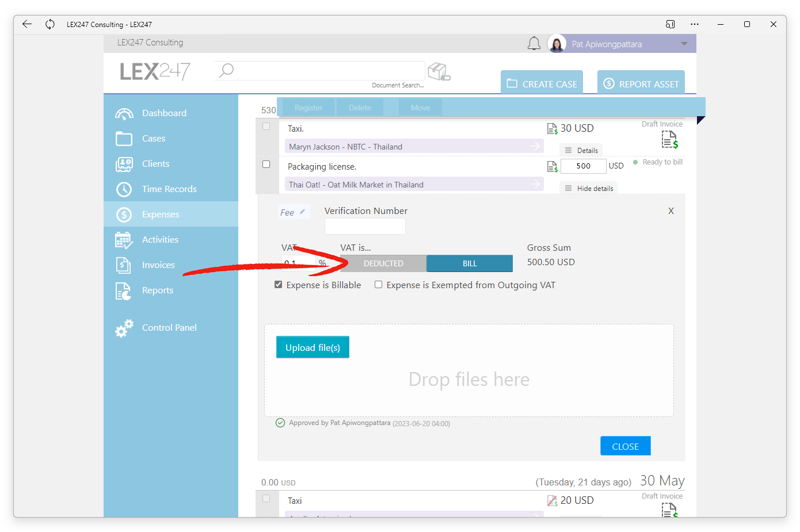Check Expense is Exempted from Outgoing VAT
This screenshot has width=800, height=532.
click(378, 285)
